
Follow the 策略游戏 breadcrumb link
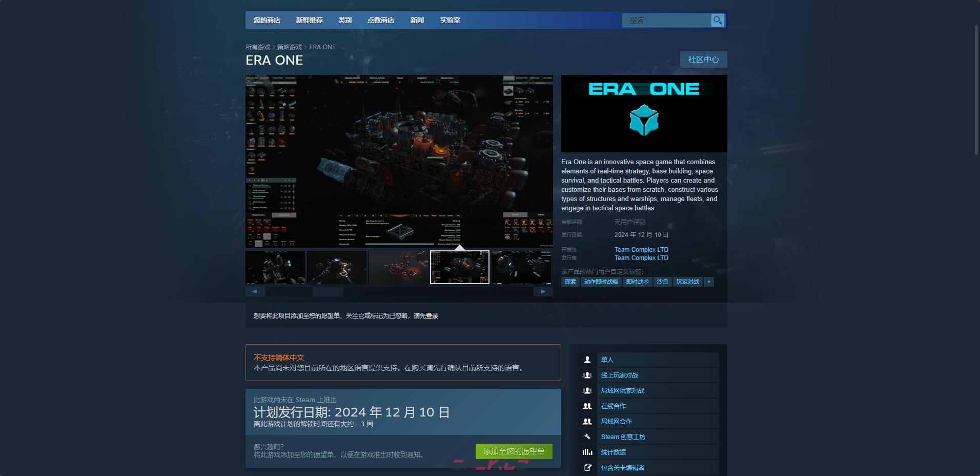[x=290, y=47]
